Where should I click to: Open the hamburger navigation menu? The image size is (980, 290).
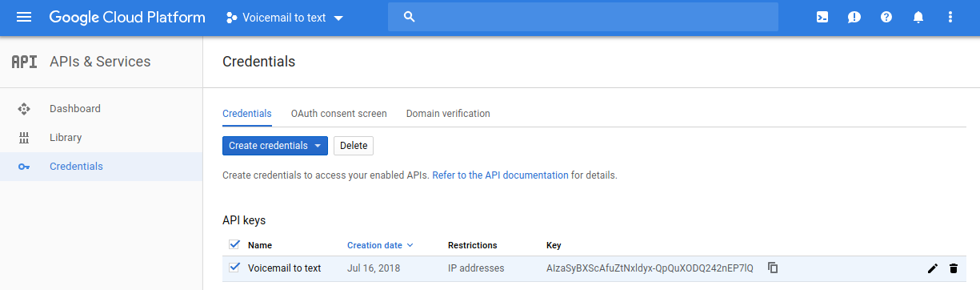click(24, 17)
